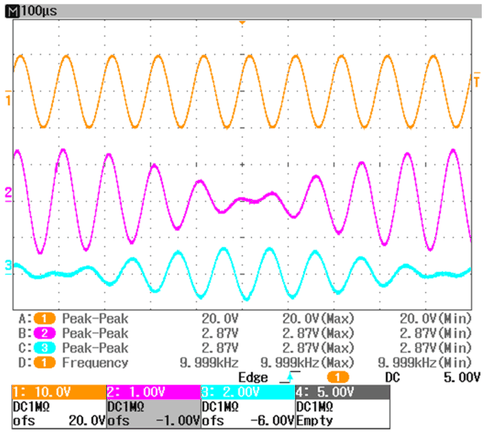
Task: Click the 9.999kHz(Max) frequency value
Action: [307, 363]
